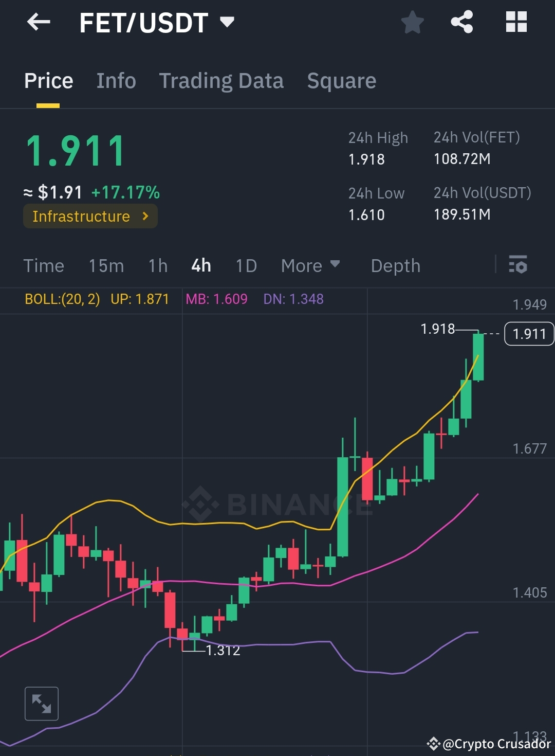555x756 pixels.
Task: Open the Infrastructure category chevron
Action: coord(145,216)
